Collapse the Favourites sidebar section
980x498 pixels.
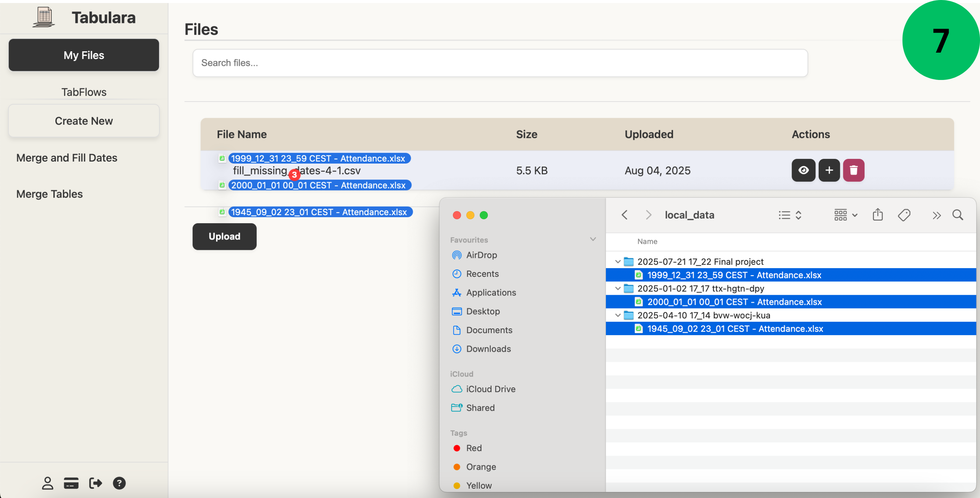click(x=593, y=240)
